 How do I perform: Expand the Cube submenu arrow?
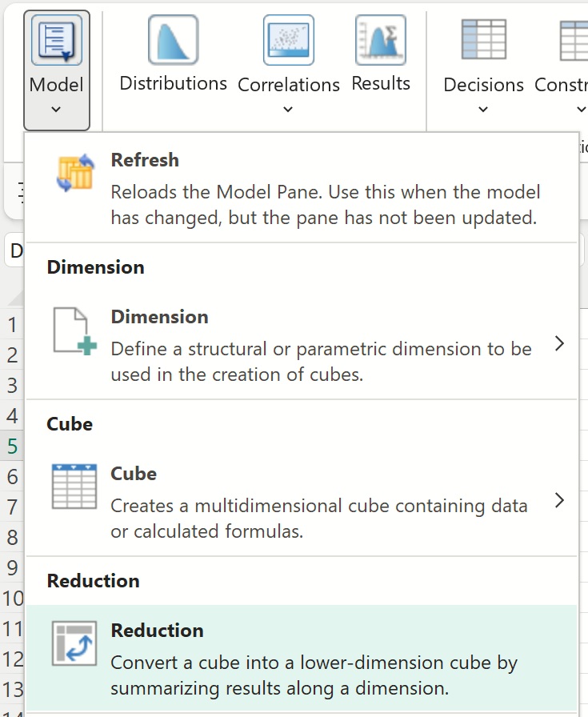[559, 501]
